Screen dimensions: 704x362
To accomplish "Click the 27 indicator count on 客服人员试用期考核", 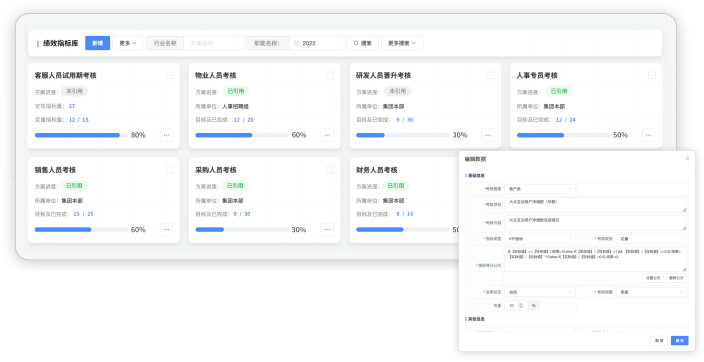I will point(72,106).
